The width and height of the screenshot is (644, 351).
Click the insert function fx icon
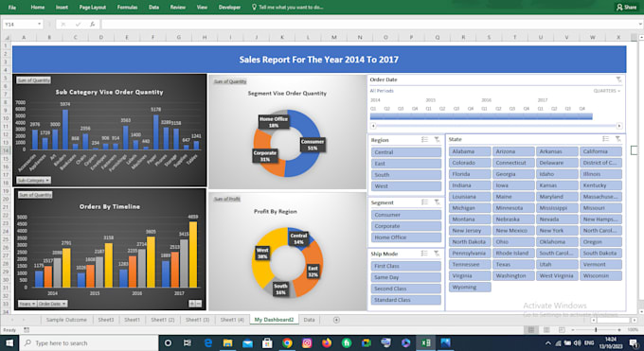coord(93,25)
